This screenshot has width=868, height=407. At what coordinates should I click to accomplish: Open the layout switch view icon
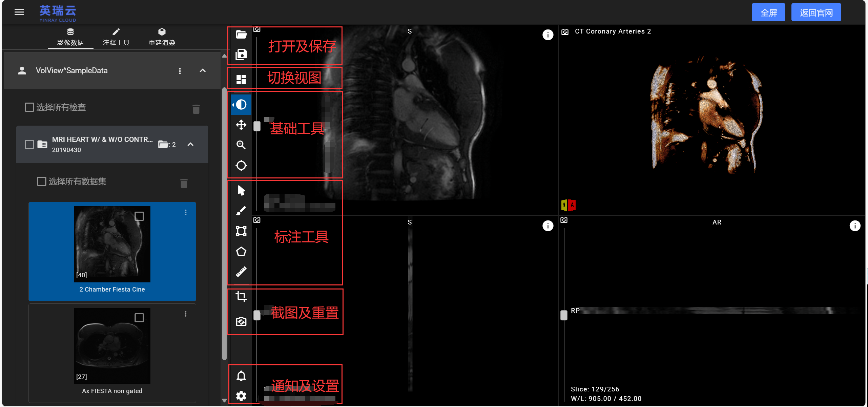[x=241, y=80]
